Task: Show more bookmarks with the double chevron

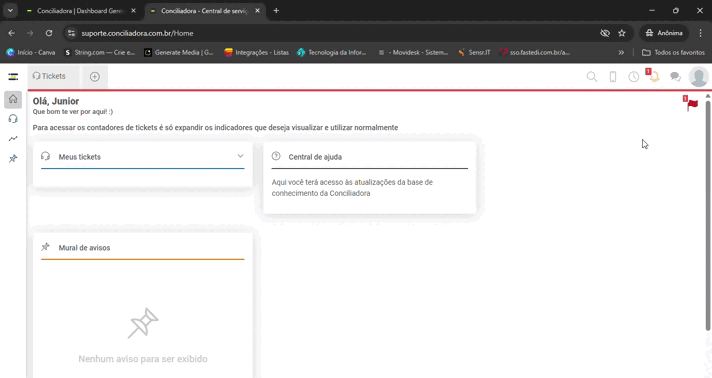Action: tap(621, 53)
